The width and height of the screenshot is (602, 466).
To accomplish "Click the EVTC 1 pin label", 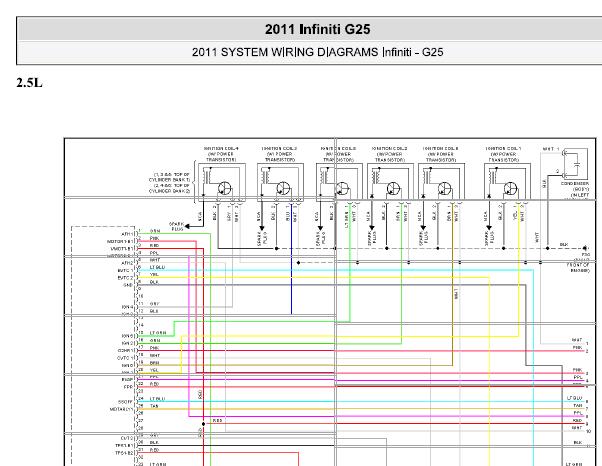I will [126, 271].
